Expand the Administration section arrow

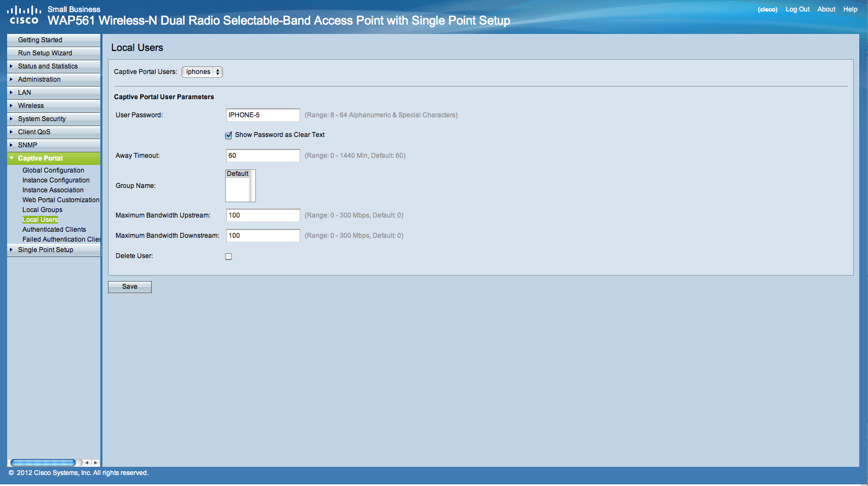click(11, 79)
